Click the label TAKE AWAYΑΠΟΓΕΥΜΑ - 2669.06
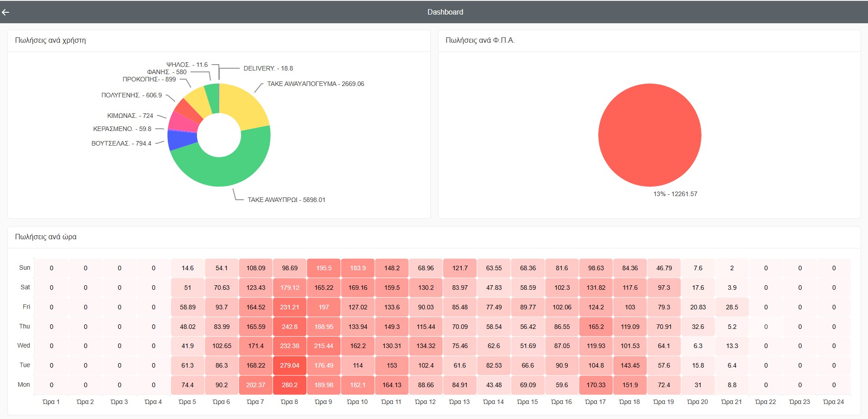 316,84
